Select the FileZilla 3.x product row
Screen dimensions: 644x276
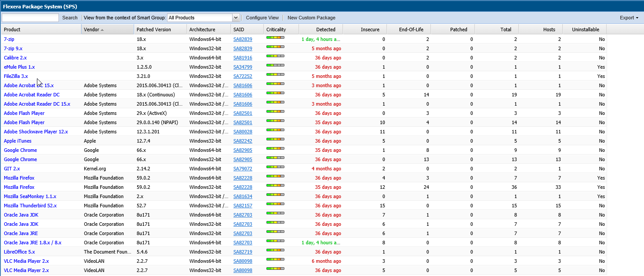tap(16, 76)
